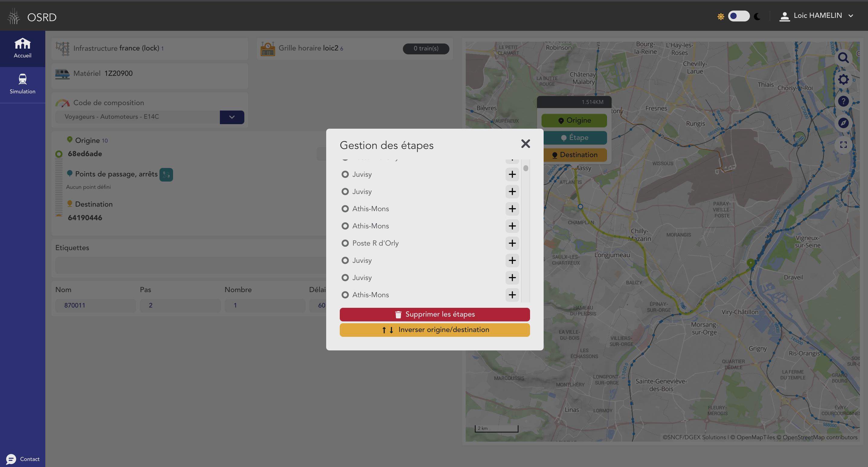Open the map settings gear
This screenshot has height=467, width=868.
tap(844, 79)
